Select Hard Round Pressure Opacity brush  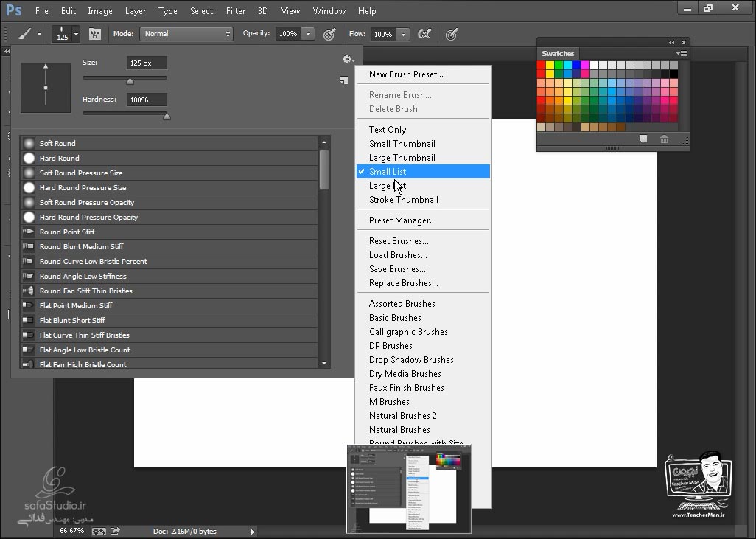click(169, 217)
